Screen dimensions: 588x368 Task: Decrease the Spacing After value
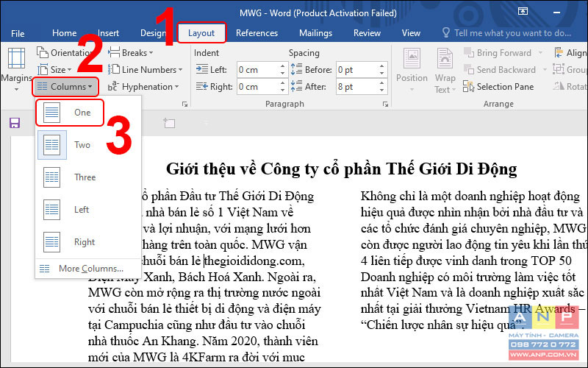[x=381, y=90]
